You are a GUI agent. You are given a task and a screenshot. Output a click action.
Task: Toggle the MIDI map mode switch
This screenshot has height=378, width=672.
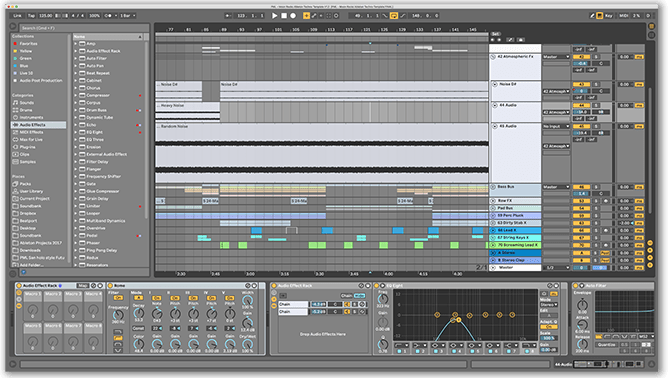pos(624,15)
